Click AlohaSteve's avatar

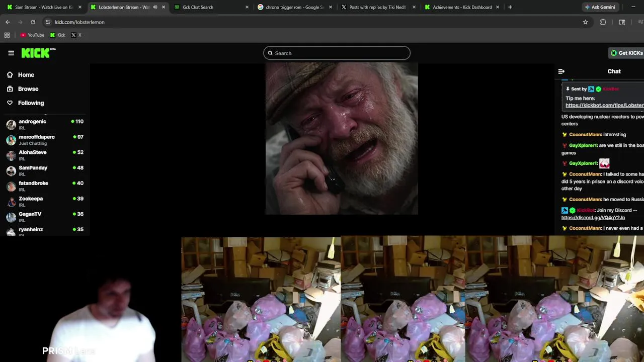coord(11,155)
